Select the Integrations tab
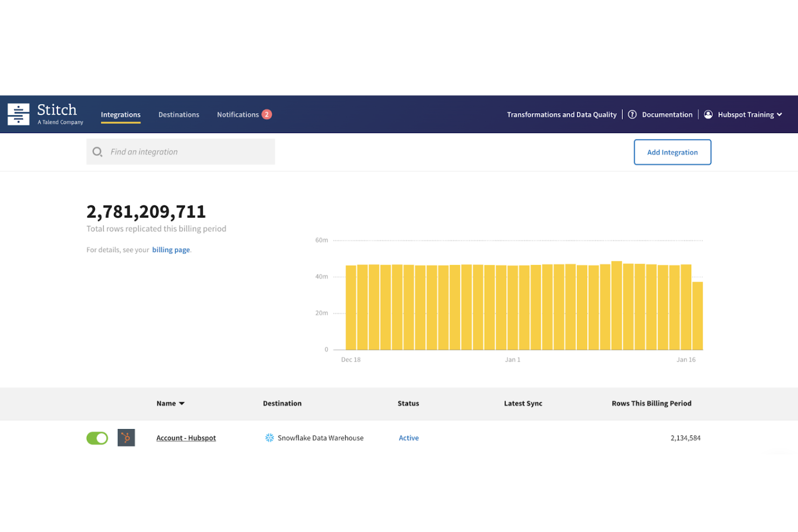 point(120,114)
